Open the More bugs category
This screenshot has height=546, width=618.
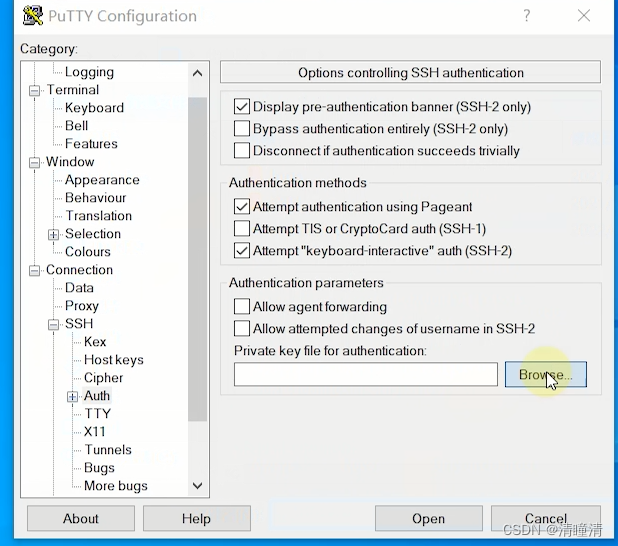pos(116,486)
